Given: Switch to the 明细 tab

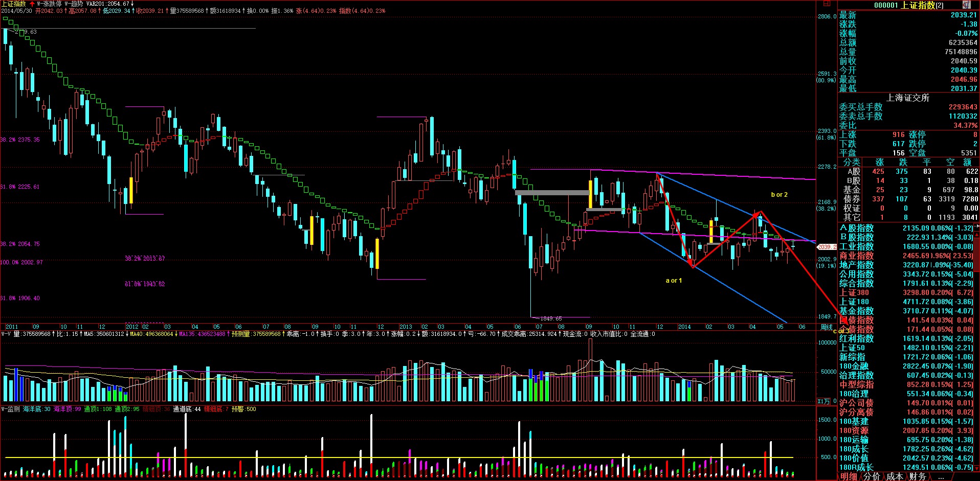Looking at the screenshot, I should click(849, 476).
